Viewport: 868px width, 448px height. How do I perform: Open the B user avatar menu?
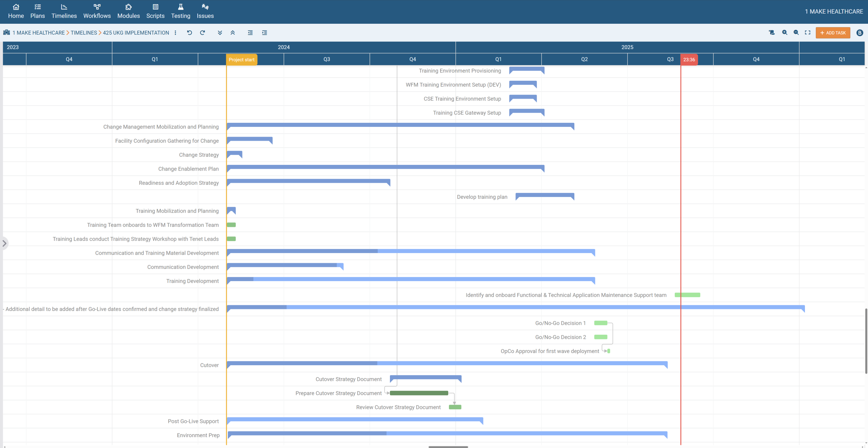click(x=860, y=33)
